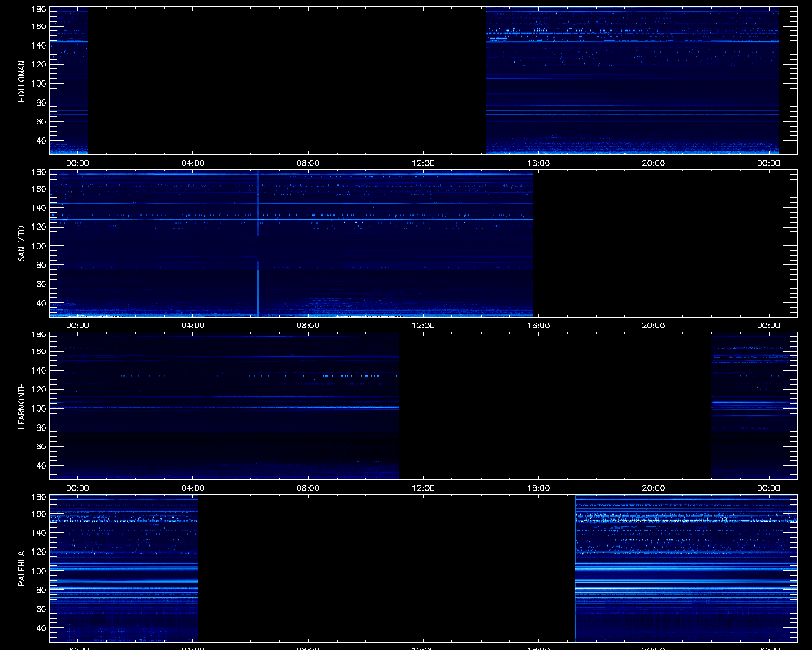The width and height of the screenshot is (812, 650).
Task: Click the 140 frequency label on Holloman axis
Action: pos(39,45)
